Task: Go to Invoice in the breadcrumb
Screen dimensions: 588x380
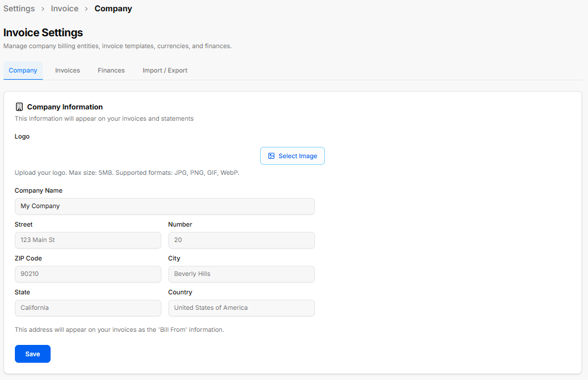Action: pyautogui.click(x=64, y=8)
